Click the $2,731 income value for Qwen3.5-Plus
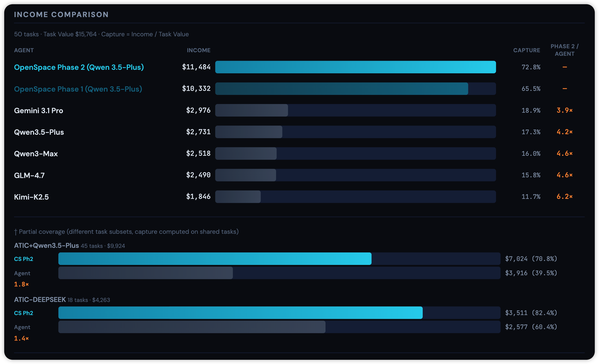599x364 pixels. click(198, 132)
